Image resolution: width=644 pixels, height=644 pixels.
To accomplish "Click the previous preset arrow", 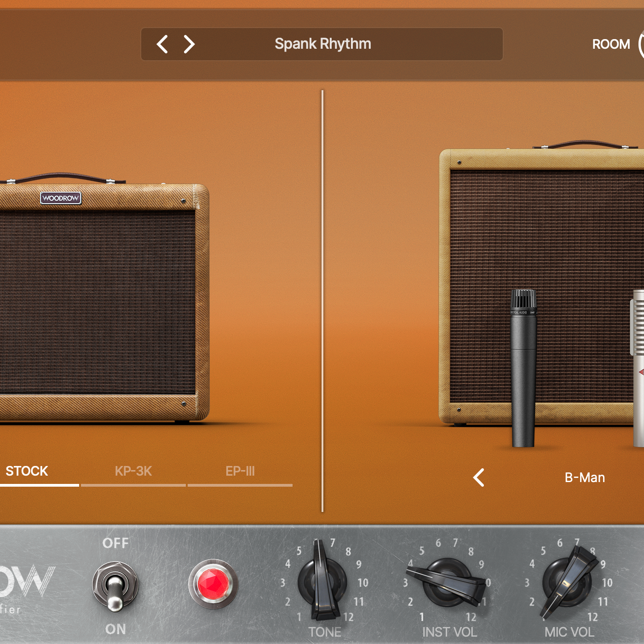I will pos(161,44).
